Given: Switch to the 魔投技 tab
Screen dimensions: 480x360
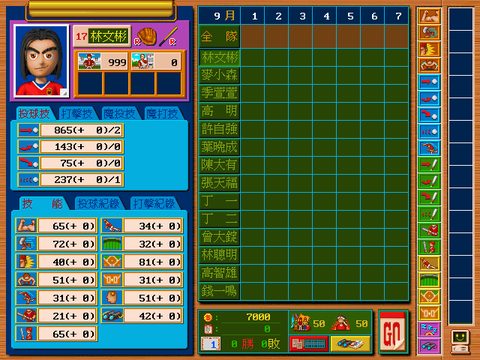Looking at the screenshot, I should point(119,114).
